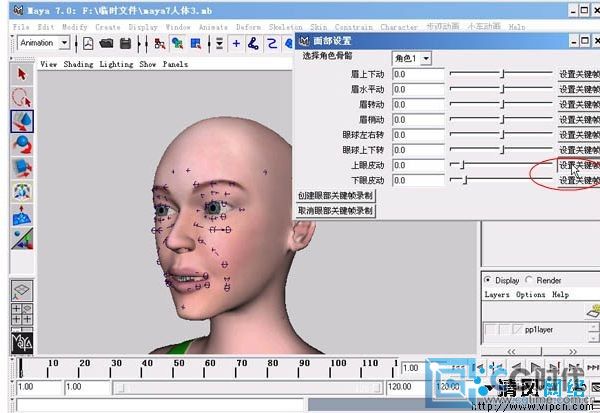Open the viewport Shading menu
This screenshot has height=413, width=600.
pos(78,64)
